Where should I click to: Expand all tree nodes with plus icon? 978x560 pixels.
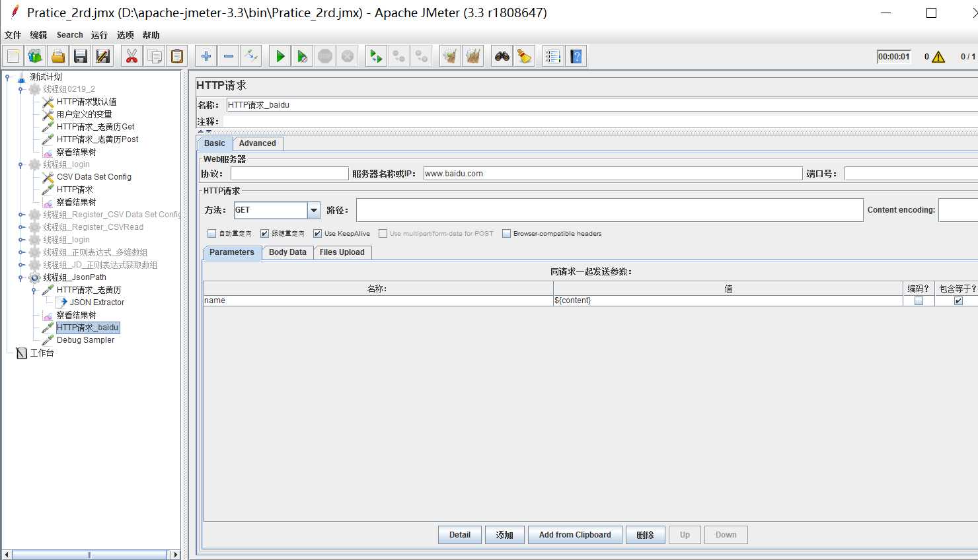pos(206,56)
